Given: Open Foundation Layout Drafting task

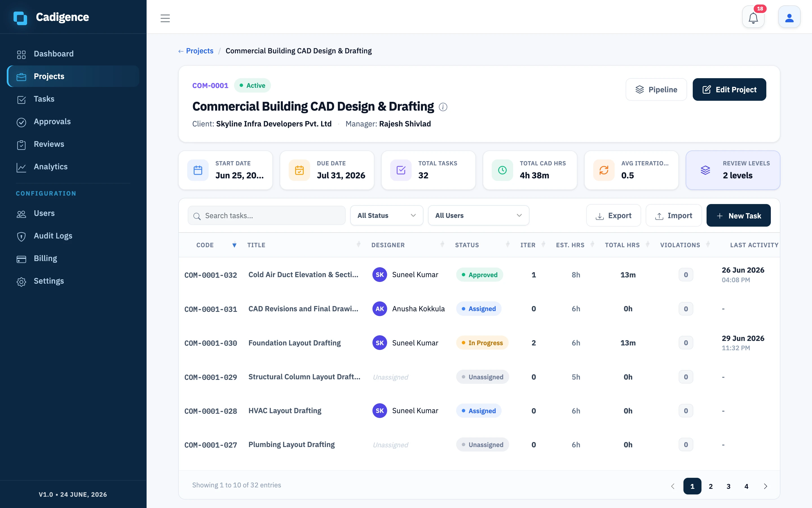Looking at the screenshot, I should coord(294,343).
